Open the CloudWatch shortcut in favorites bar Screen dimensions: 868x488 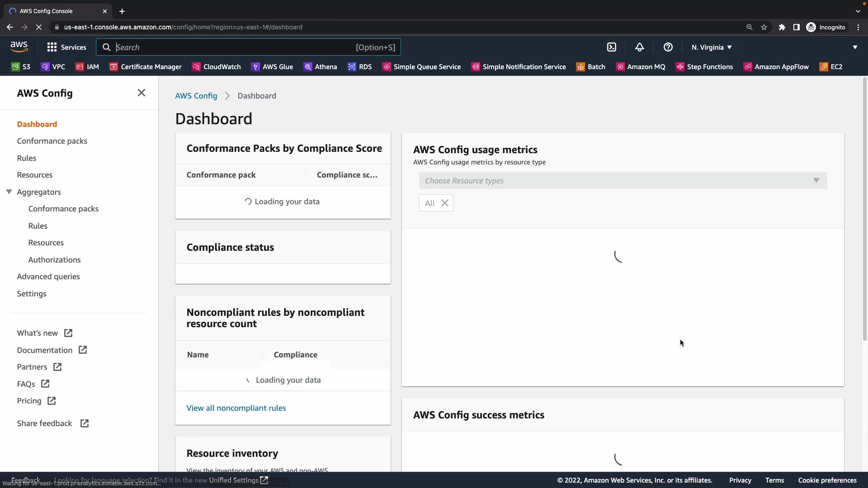[216, 67]
